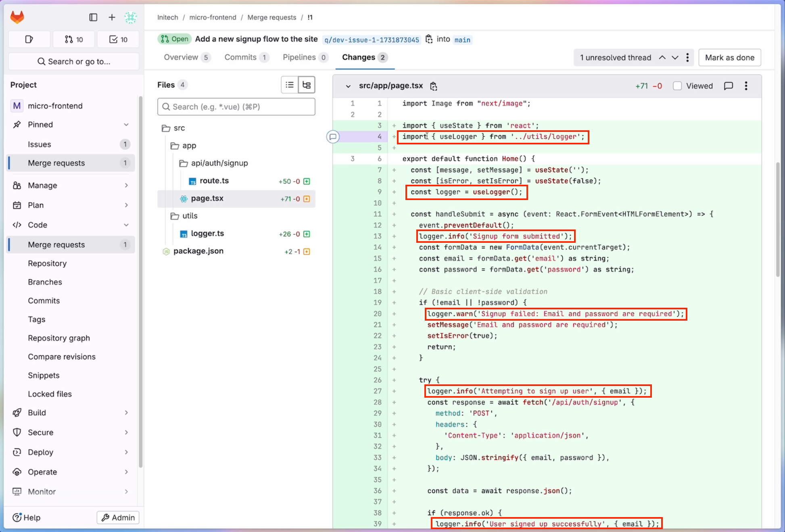Switch to file tree view icon
Viewport: 785px width, 532px height.
coord(307,85)
